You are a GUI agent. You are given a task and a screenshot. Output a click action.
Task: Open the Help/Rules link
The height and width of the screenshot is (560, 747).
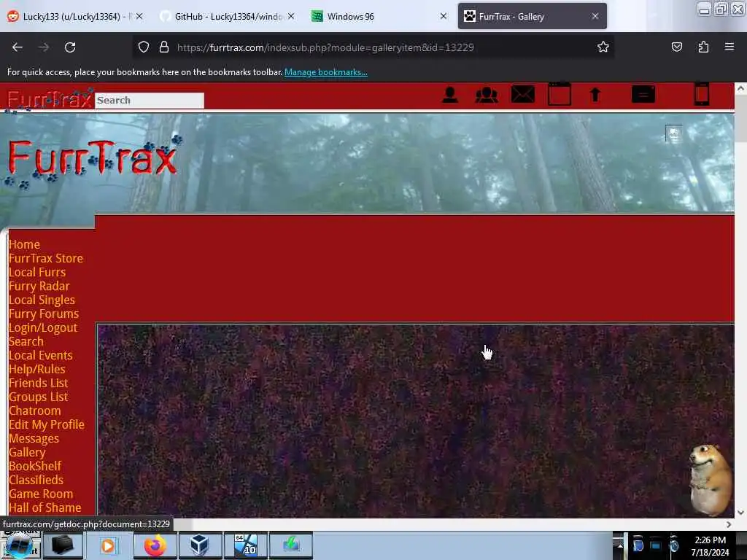[37, 369]
